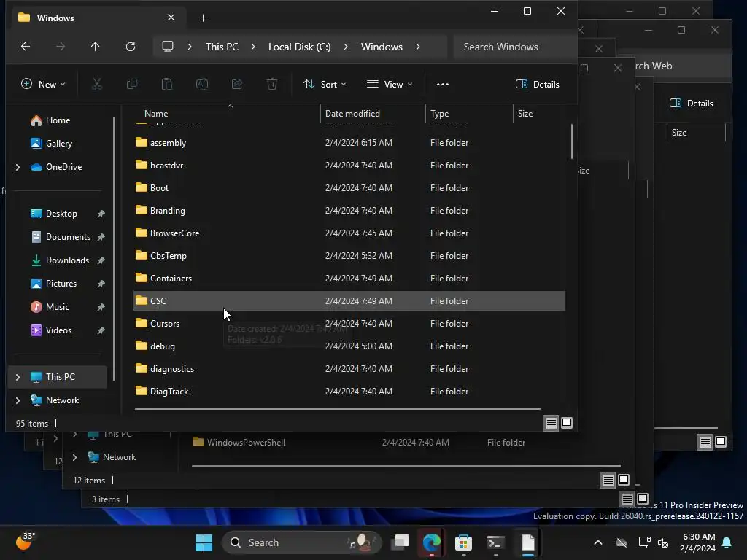
Task: Open Downloads in quick access
Action: (x=67, y=260)
